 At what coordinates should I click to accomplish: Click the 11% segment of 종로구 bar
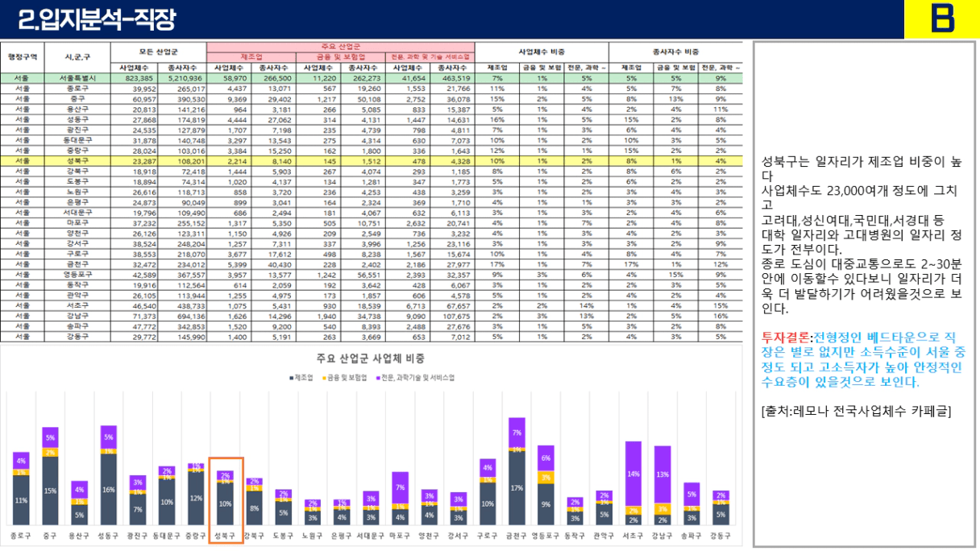point(21,500)
